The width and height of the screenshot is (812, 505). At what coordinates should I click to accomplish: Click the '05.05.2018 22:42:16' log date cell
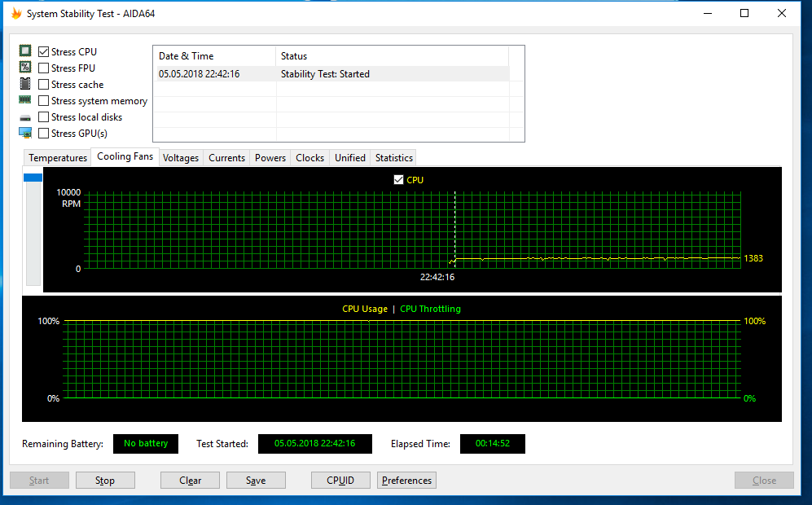click(200, 74)
